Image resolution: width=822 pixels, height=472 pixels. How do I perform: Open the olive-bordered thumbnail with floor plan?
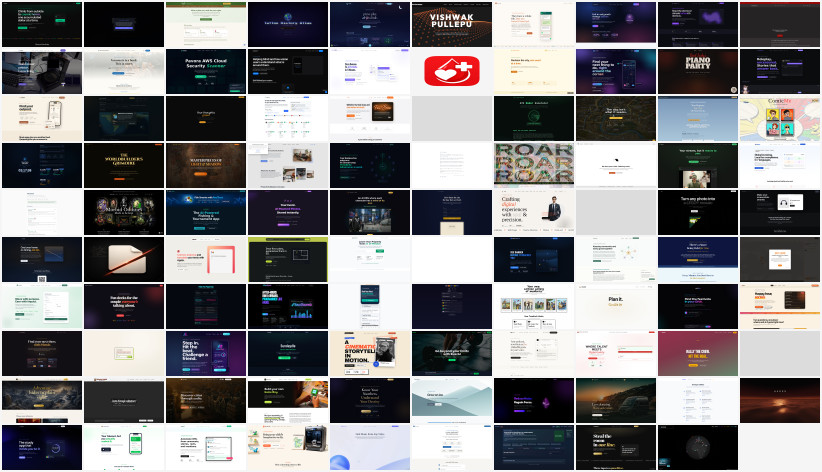pyautogui.click(x=288, y=260)
